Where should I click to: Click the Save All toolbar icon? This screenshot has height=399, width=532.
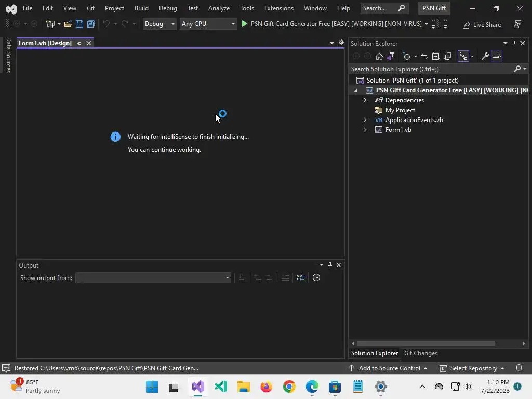[x=90, y=24]
